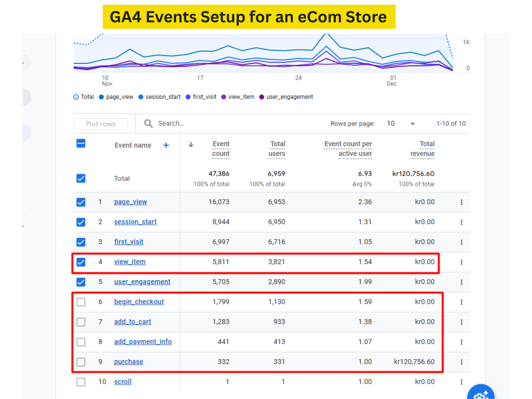
Task: Toggle the select-all header checkbox
Action: (x=81, y=144)
